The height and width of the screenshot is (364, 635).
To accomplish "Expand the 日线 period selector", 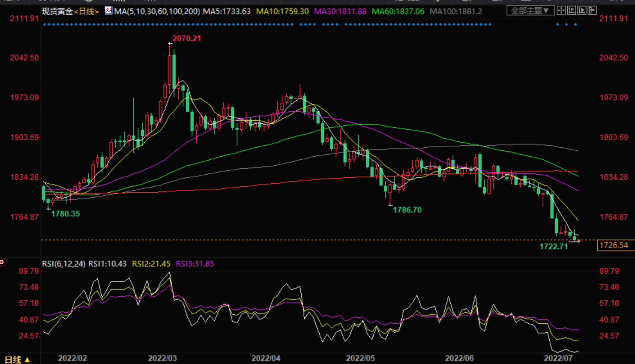I will point(18,359).
